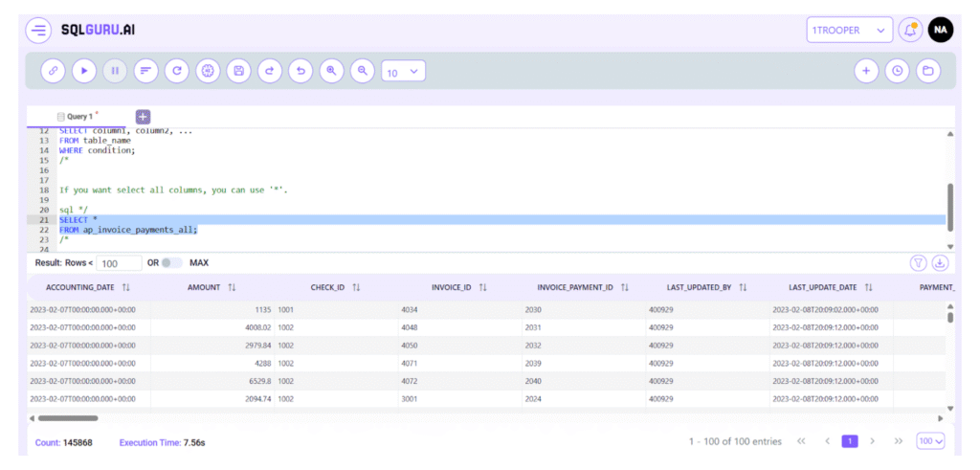Download results using the download icon
980x470 pixels.
click(940, 263)
